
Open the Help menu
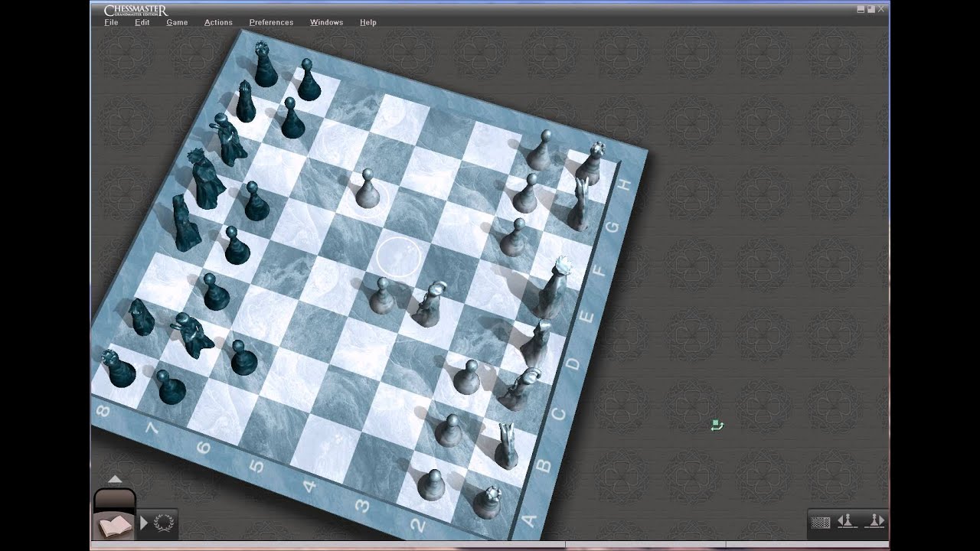368,22
